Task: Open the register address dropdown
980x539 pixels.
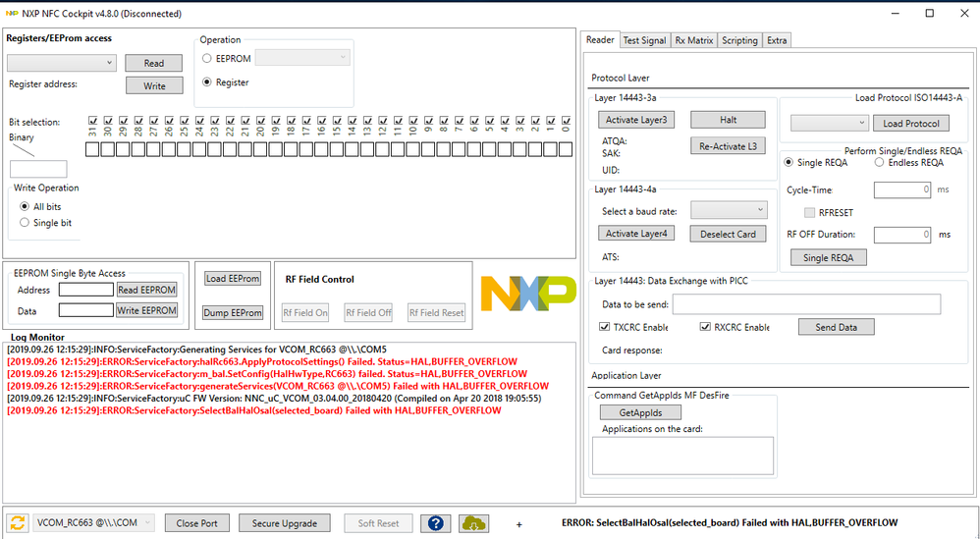Action: coord(62,63)
